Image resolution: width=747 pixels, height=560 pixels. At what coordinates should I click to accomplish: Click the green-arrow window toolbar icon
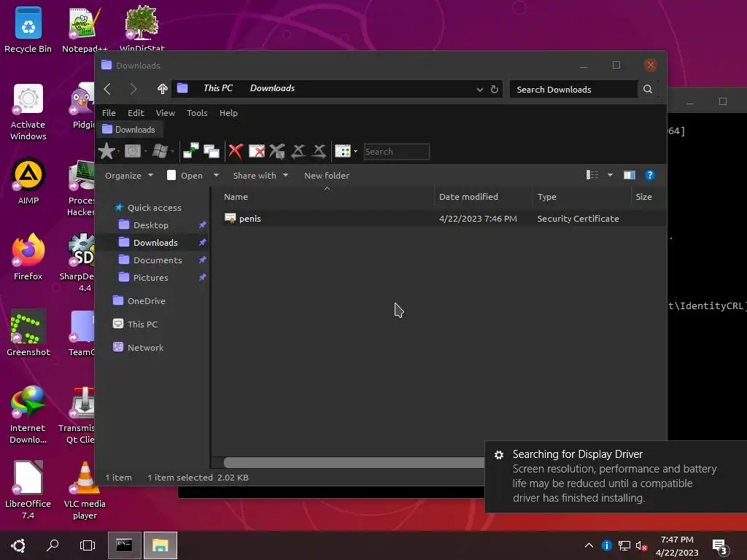191,150
